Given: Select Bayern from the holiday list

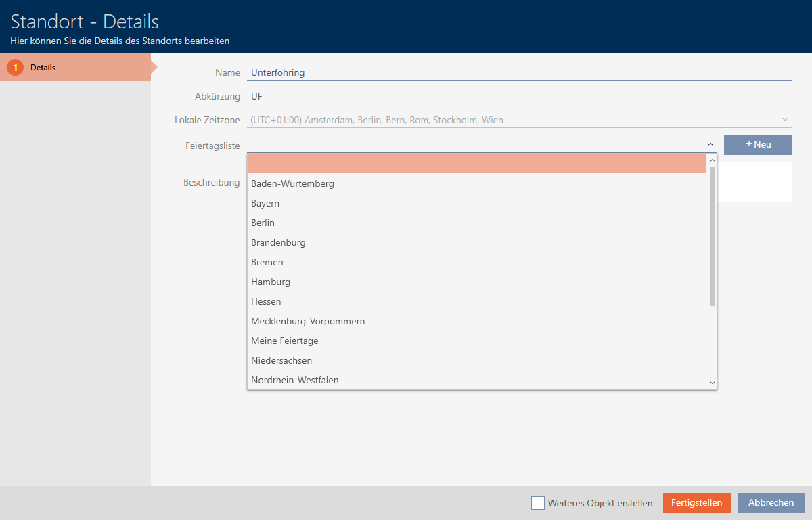Looking at the screenshot, I should 265,203.
